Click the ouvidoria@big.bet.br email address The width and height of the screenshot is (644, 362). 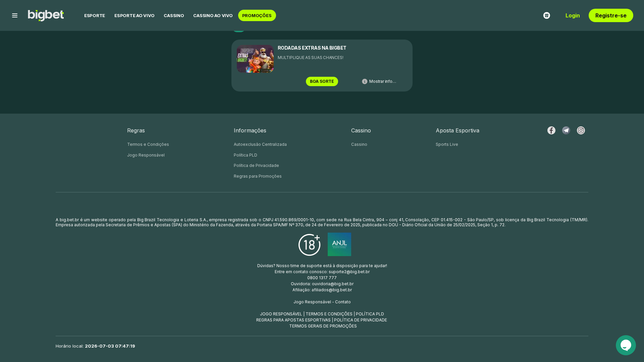[333, 284]
